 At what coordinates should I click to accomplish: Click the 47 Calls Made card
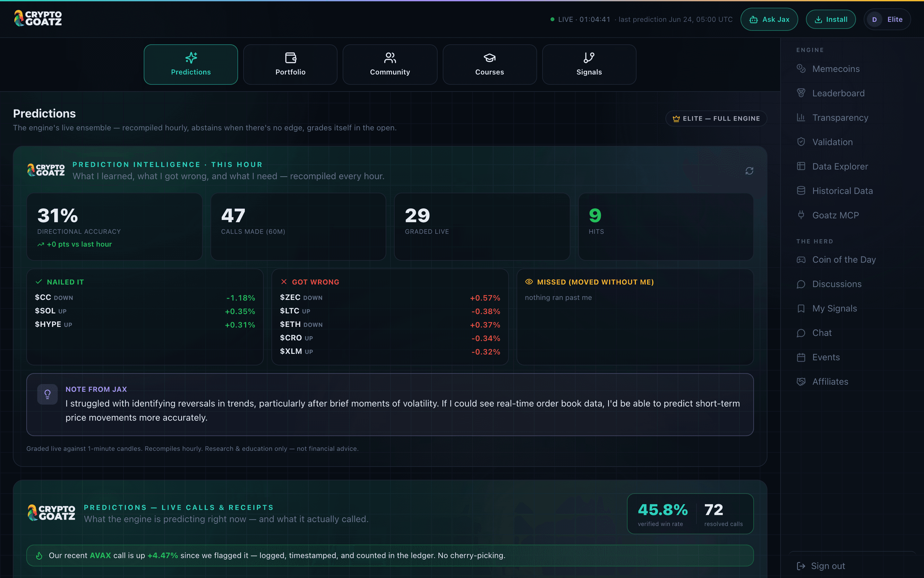coord(298,227)
